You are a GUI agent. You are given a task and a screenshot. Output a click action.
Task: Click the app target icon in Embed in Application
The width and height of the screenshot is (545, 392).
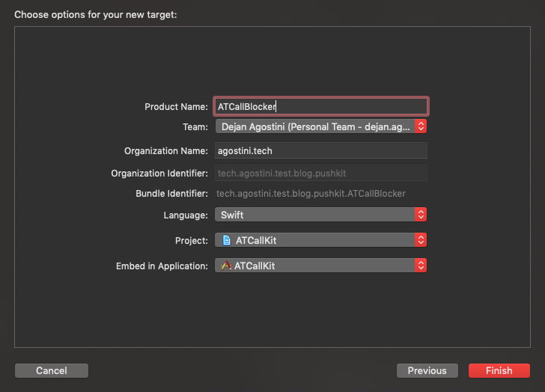(x=226, y=266)
